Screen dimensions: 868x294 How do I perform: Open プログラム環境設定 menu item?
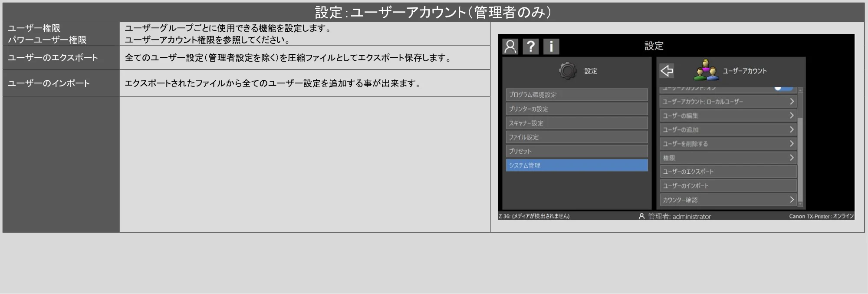tap(577, 95)
